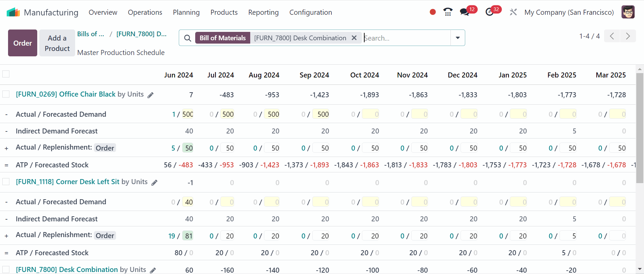Image resolution: width=644 pixels, height=274 pixels.
Task: Open the Planning menu
Action: (186, 12)
